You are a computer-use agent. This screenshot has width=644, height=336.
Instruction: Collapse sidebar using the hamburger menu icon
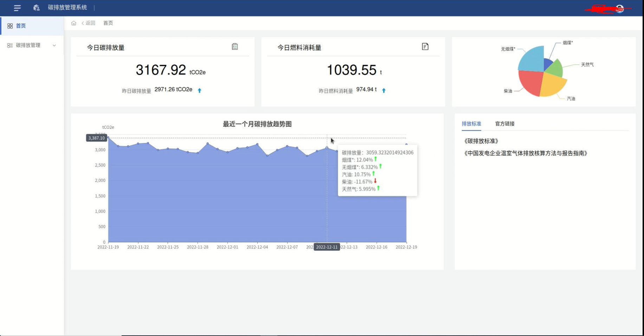tap(17, 8)
